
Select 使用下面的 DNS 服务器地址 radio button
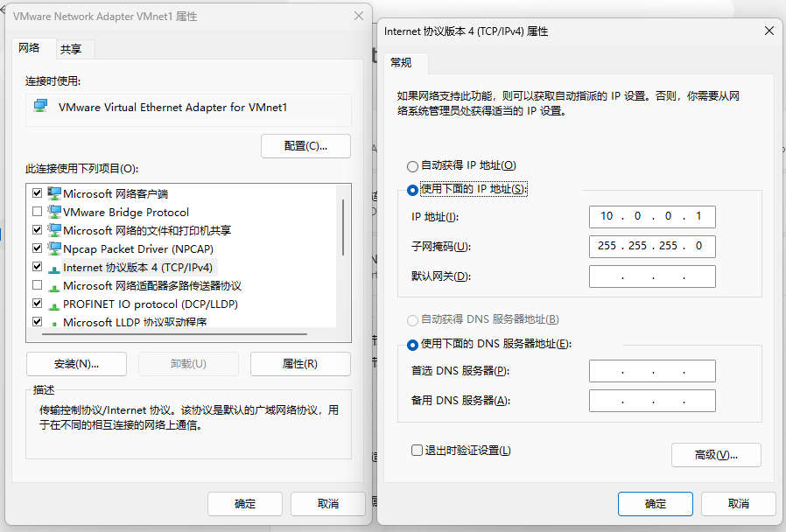pyautogui.click(x=412, y=345)
